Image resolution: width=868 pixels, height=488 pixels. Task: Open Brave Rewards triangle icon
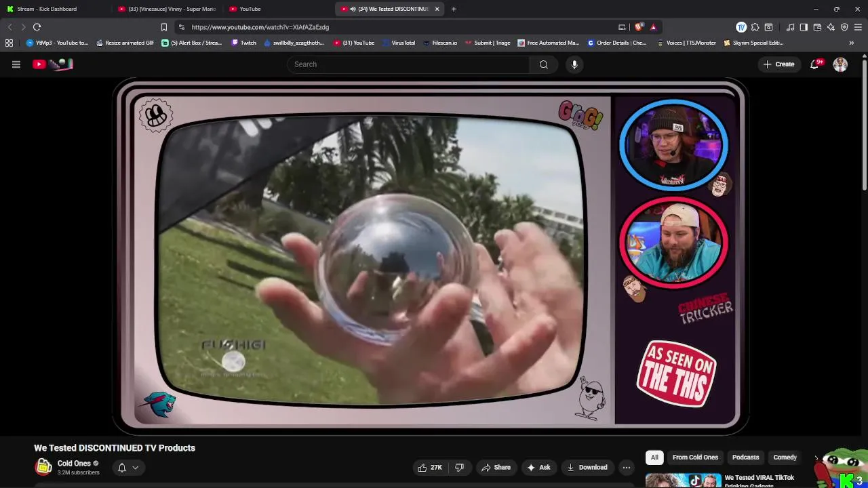click(x=653, y=27)
